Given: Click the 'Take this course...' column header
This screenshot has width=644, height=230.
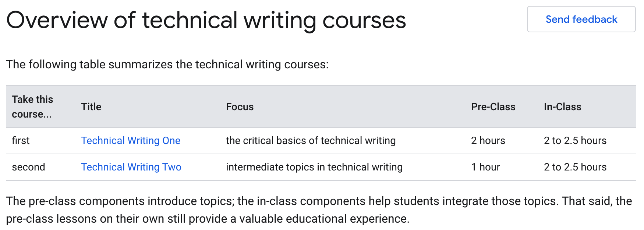Looking at the screenshot, I should 32,107.
